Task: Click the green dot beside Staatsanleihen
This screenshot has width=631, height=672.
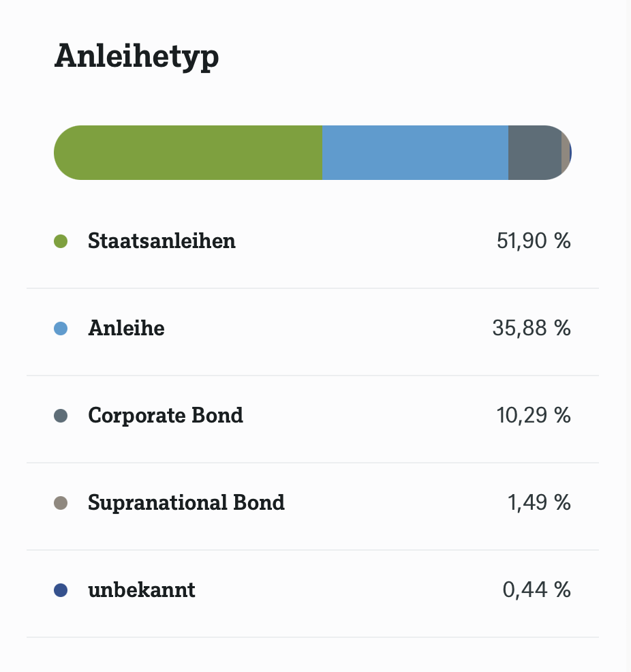Action: point(61,241)
